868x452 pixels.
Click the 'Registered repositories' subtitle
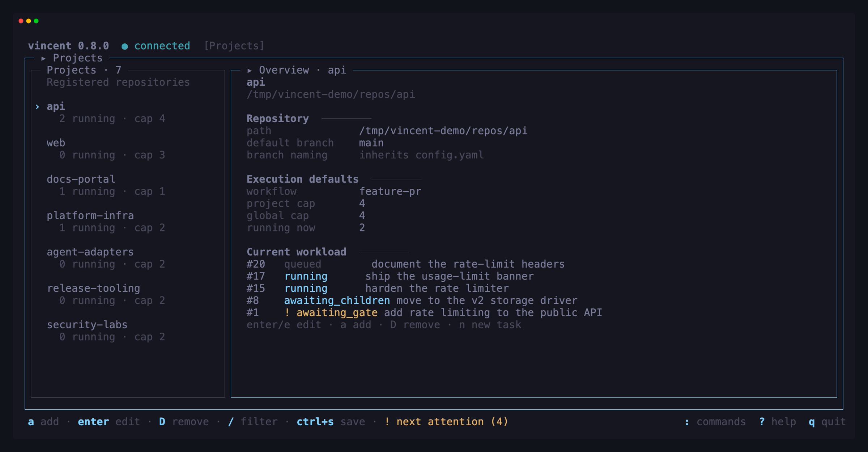pos(118,82)
